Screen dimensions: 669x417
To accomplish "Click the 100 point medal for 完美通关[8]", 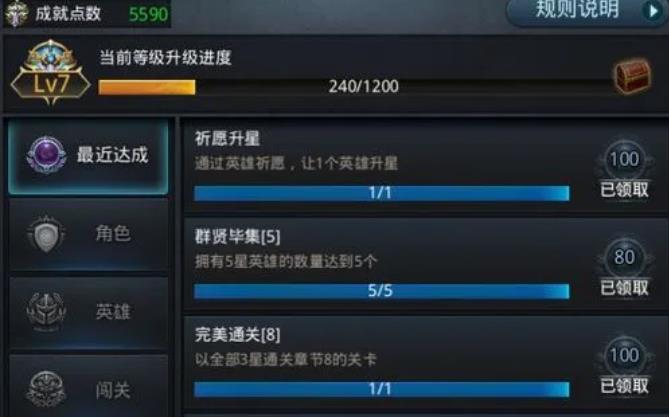I will pyautogui.click(x=625, y=355).
